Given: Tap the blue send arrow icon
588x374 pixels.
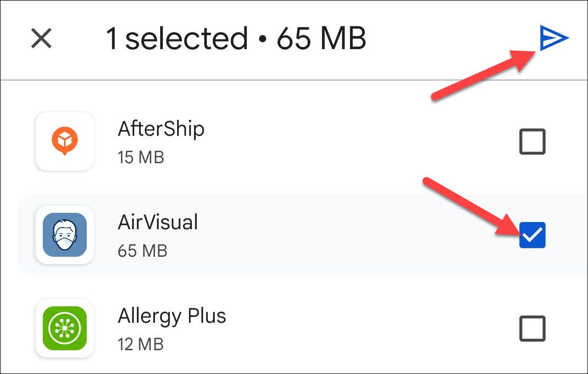Looking at the screenshot, I should click(x=553, y=39).
